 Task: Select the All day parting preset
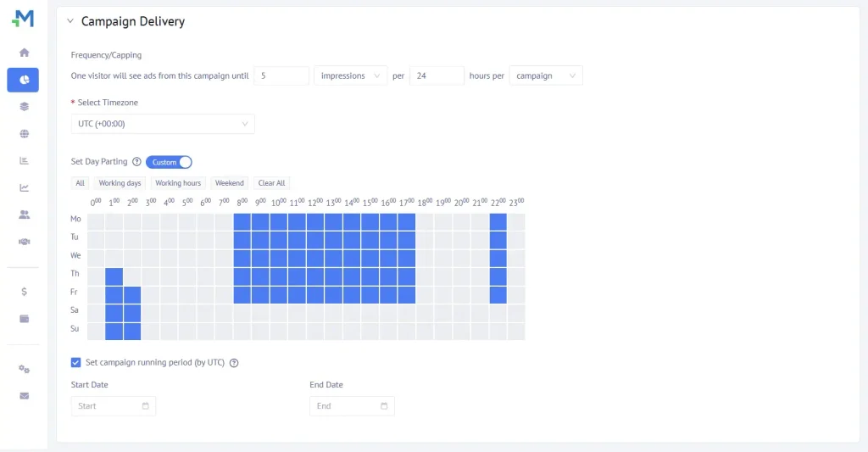click(x=81, y=183)
